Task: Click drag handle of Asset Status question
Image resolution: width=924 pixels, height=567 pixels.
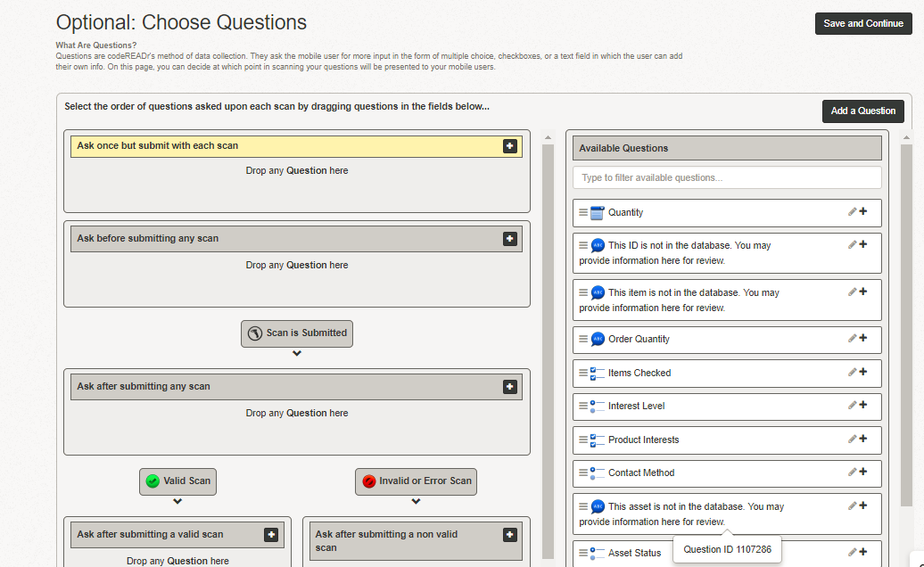Action: pyautogui.click(x=582, y=553)
